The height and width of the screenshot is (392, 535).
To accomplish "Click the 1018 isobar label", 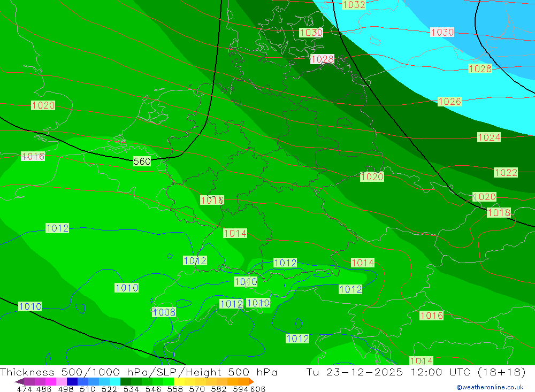I will tap(499, 212).
